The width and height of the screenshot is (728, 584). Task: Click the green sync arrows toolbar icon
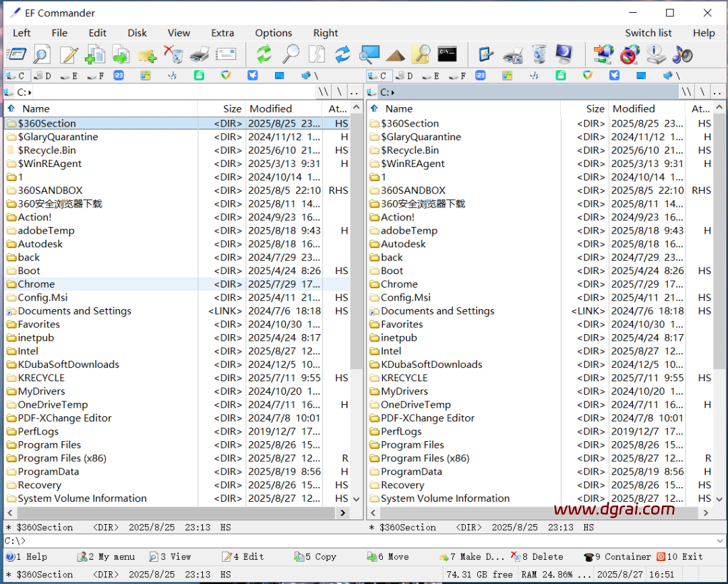click(264, 55)
